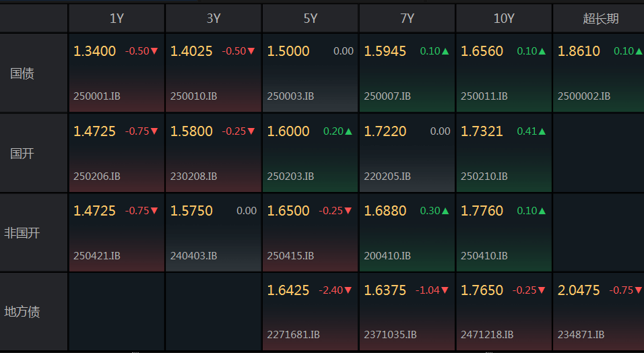644x353 pixels.
Task: Click the green up arrow beside 0.30 in 非国开 7Y
Action: (x=445, y=211)
